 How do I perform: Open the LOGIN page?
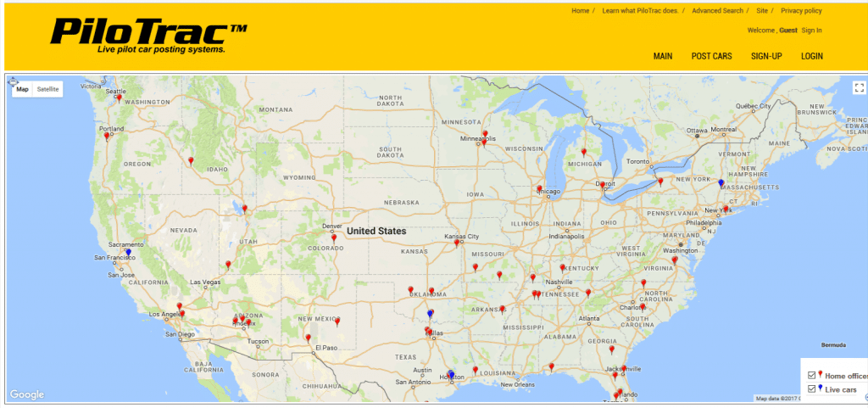(x=811, y=56)
